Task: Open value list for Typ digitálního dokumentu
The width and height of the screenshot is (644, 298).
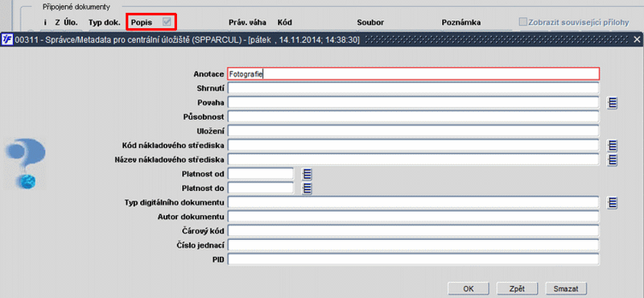Action: [x=613, y=202]
